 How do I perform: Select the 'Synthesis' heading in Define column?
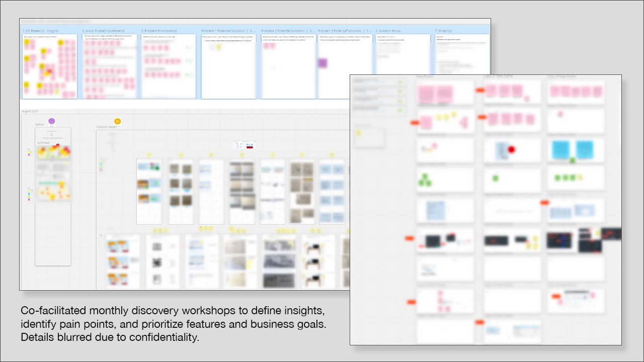click(43, 143)
